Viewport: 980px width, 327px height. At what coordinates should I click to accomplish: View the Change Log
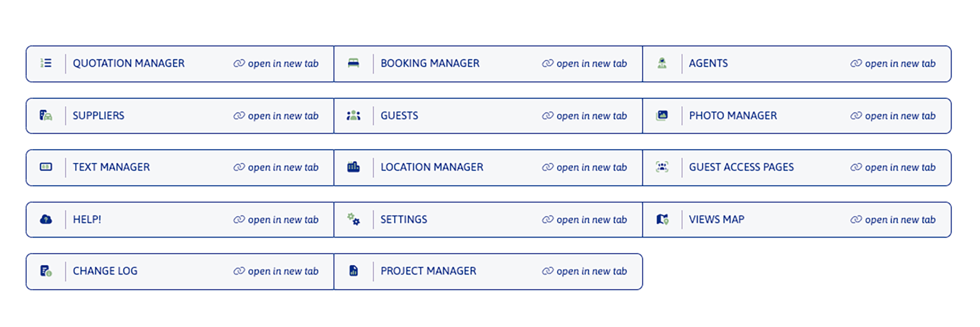coord(105,271)
